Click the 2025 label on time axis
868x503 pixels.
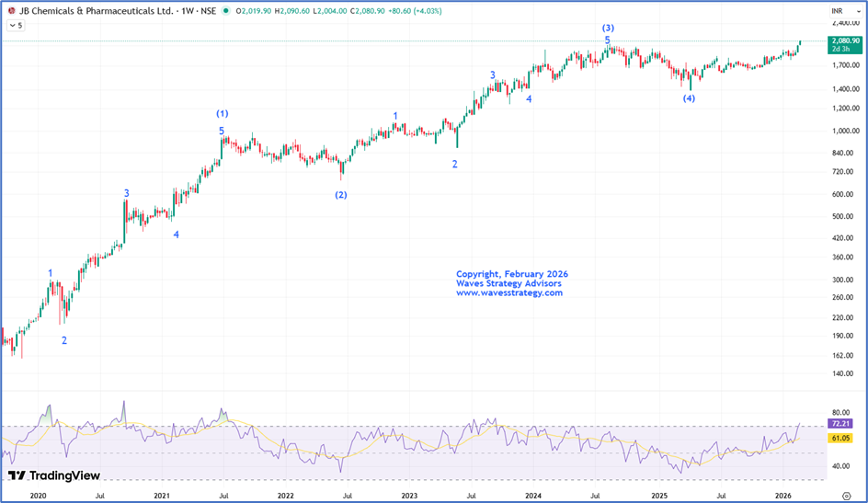659,496
